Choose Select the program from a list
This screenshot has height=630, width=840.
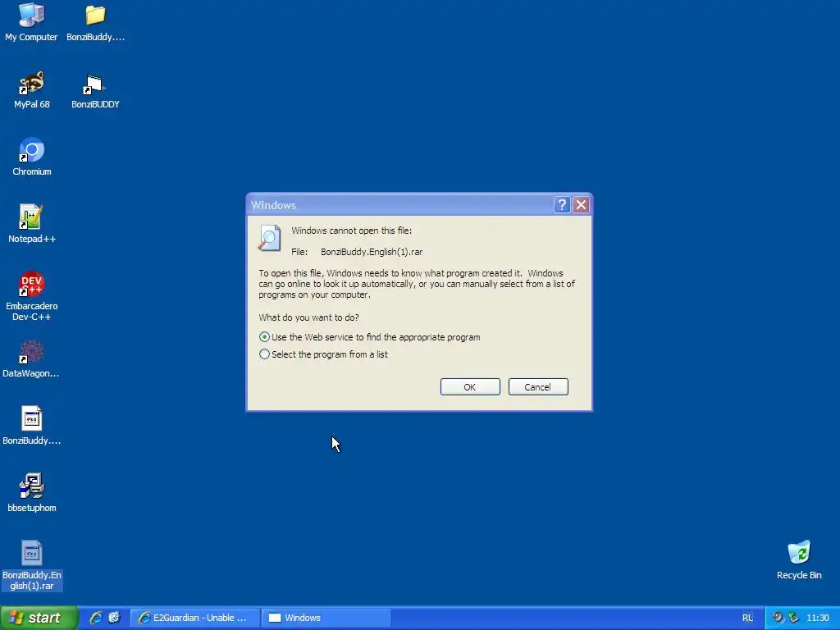(323, 354)
